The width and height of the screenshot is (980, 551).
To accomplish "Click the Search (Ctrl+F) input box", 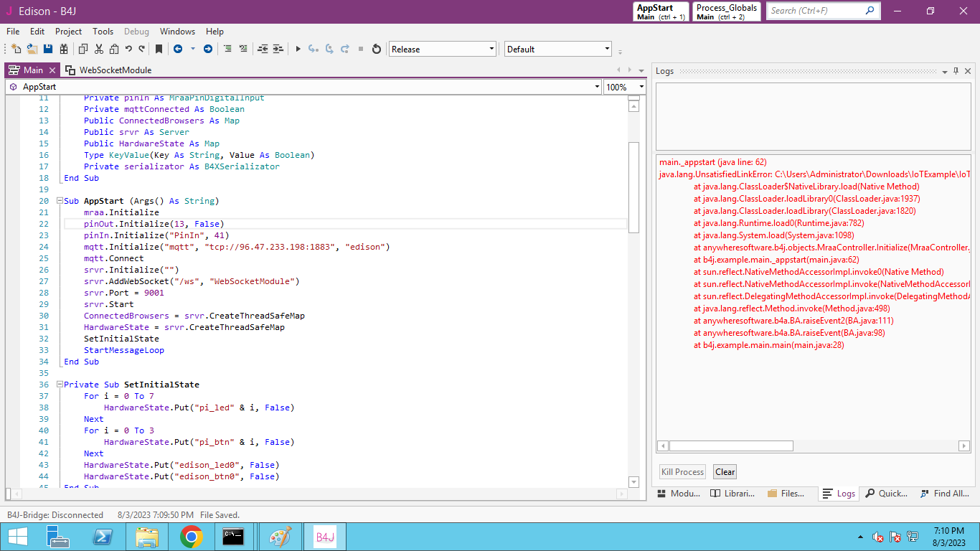I will pyautogui.click(x=814, y=11).
